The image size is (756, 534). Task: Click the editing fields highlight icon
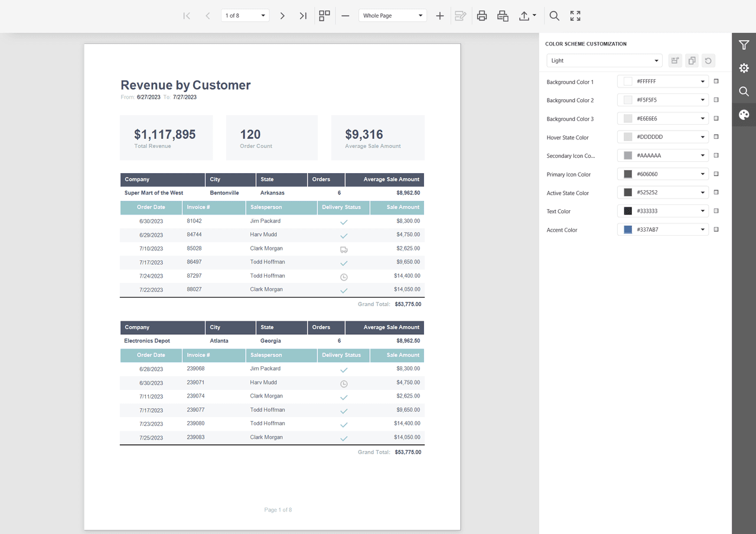pyautogui.click(x=461, y=16)
